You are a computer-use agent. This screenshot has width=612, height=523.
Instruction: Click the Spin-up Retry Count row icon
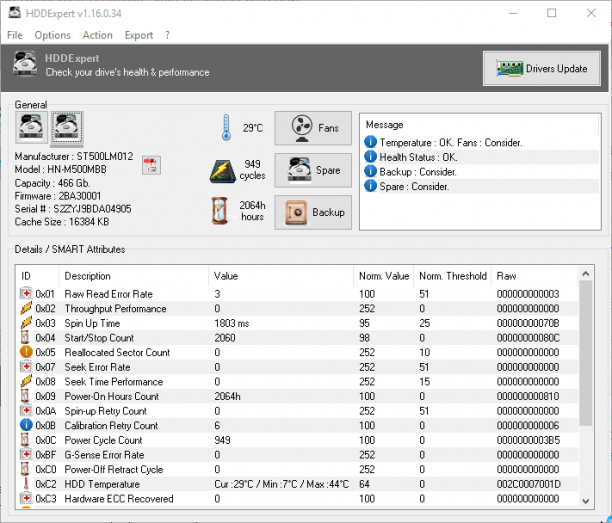coord(26,410)
